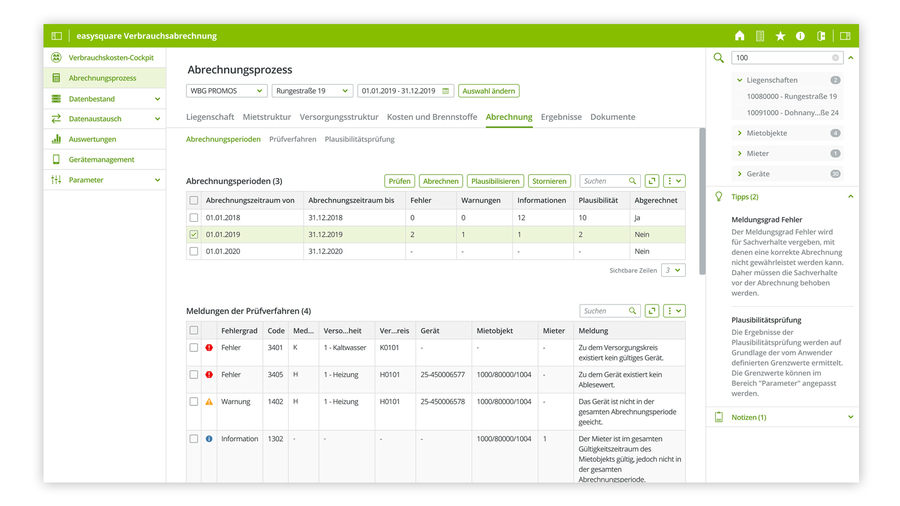
Task: Open the Plausibilitätsprüfung sub-tab
Action: (x=359, y=139)
